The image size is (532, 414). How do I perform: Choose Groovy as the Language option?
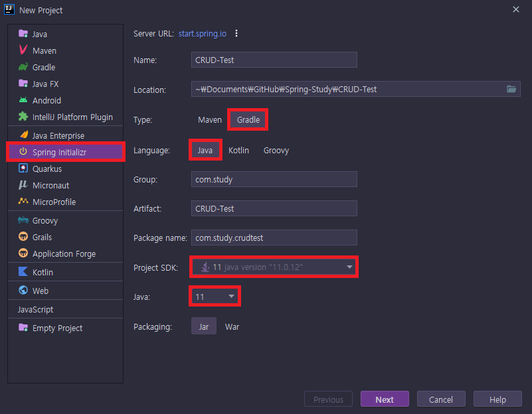coord(276,150)
